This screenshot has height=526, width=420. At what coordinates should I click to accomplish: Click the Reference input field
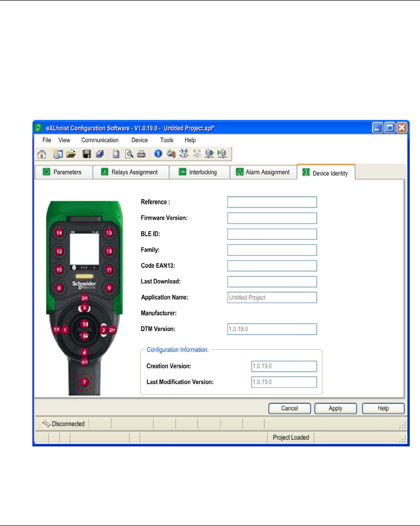click(x=272, y=202)
